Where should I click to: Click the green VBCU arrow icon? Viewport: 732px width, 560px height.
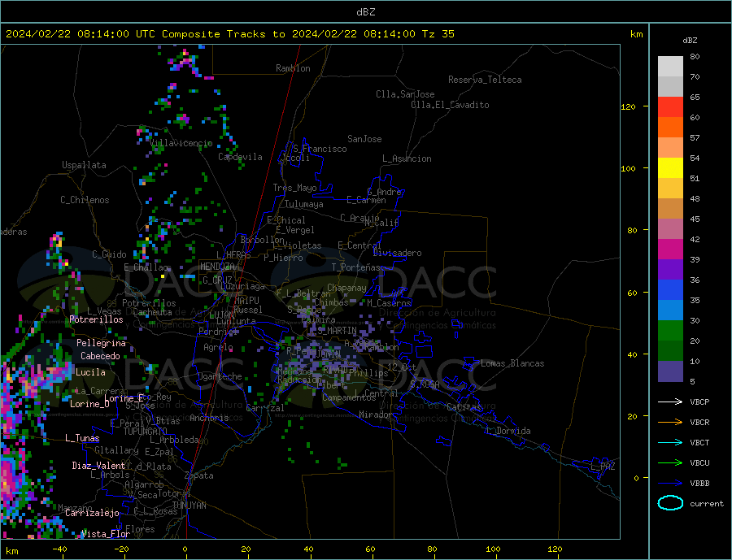[x=670, y=463]
